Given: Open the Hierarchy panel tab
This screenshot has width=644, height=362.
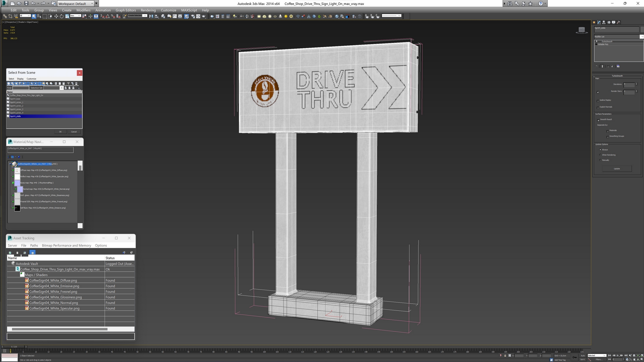Looking at the screenshot, I should [x=604, y=22].
